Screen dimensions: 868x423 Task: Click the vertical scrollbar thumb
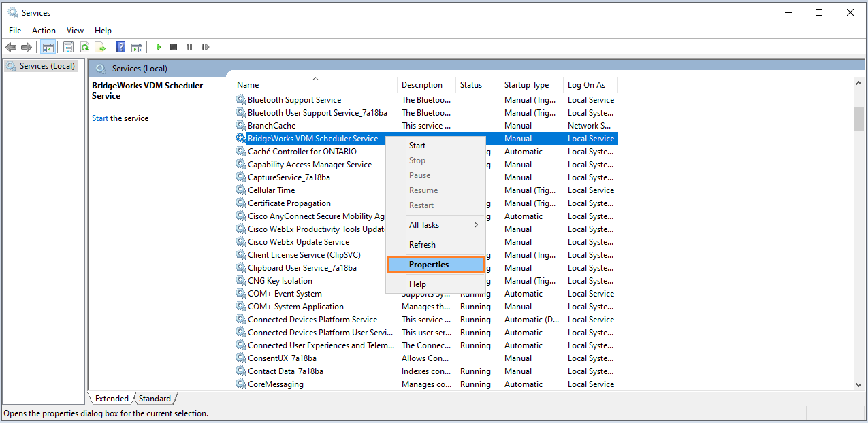tap(858, 118)
